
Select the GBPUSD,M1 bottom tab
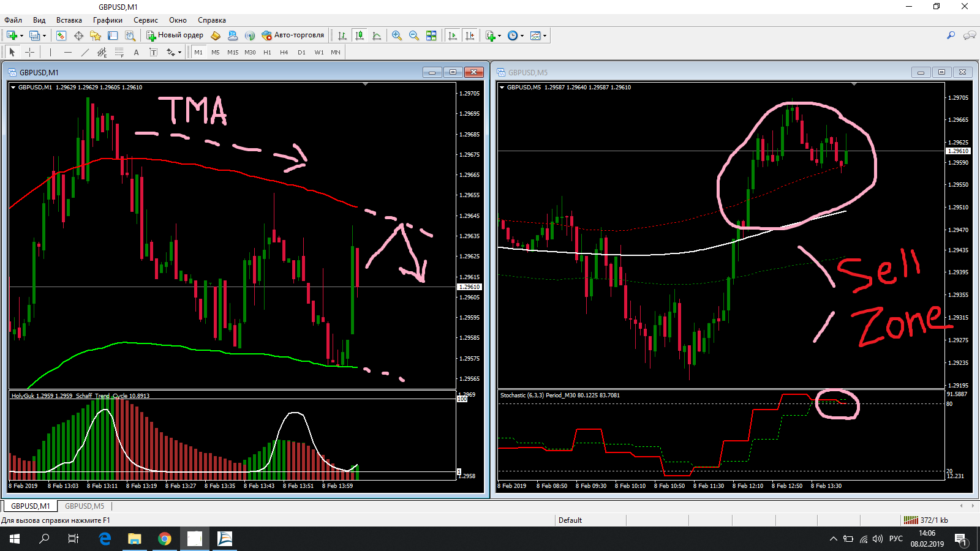tap(31, 506)
